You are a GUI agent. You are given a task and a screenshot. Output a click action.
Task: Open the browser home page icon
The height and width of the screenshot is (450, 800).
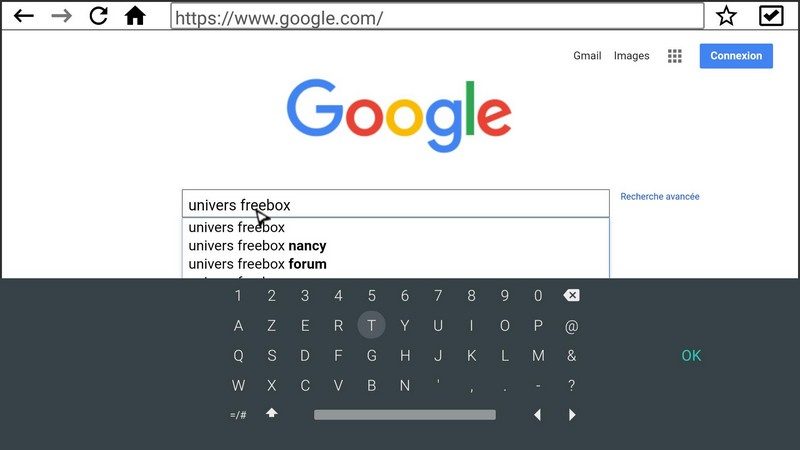click(x=135, y=16)
